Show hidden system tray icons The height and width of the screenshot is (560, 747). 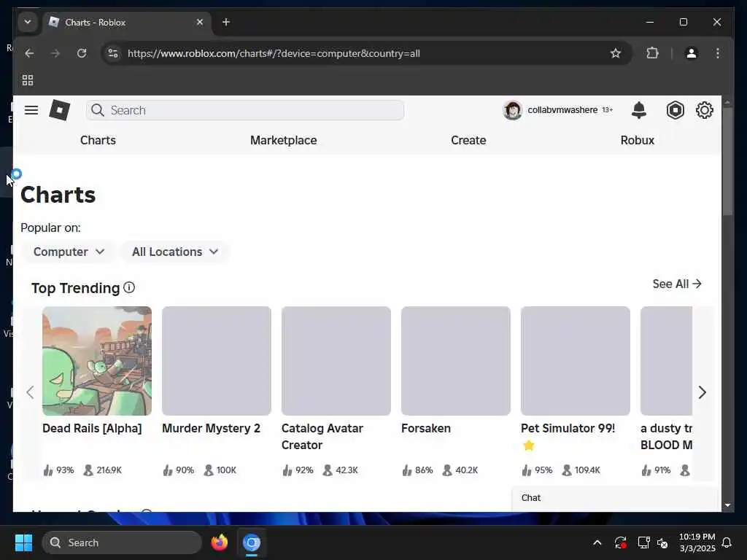tap(597, 542)
